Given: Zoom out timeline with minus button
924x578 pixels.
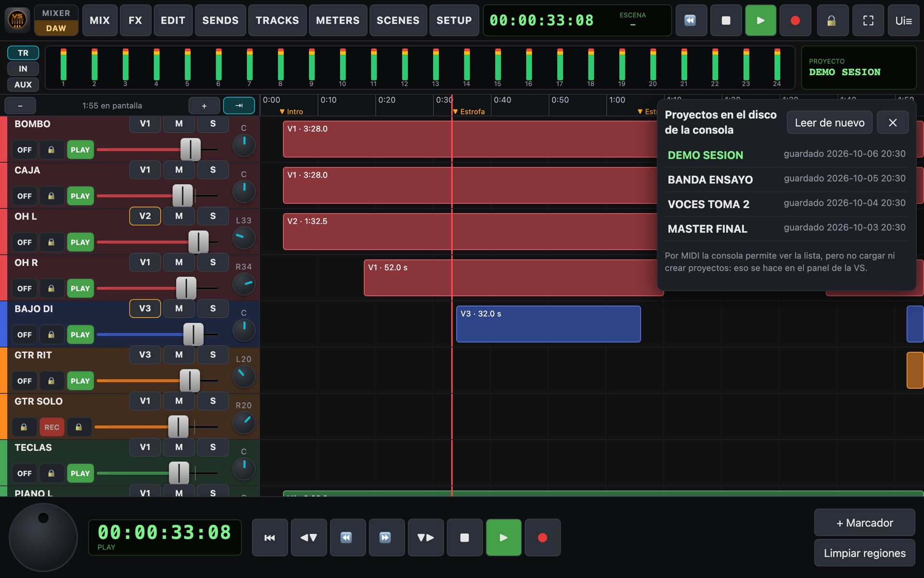Looking at the screenshot, I should tap(20, 105).
